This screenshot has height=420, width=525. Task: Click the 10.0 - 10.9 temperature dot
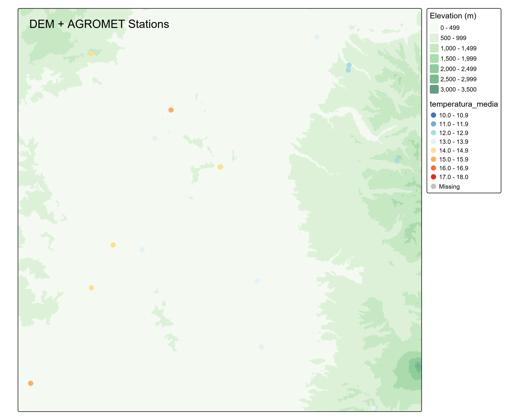pos(433,115)
